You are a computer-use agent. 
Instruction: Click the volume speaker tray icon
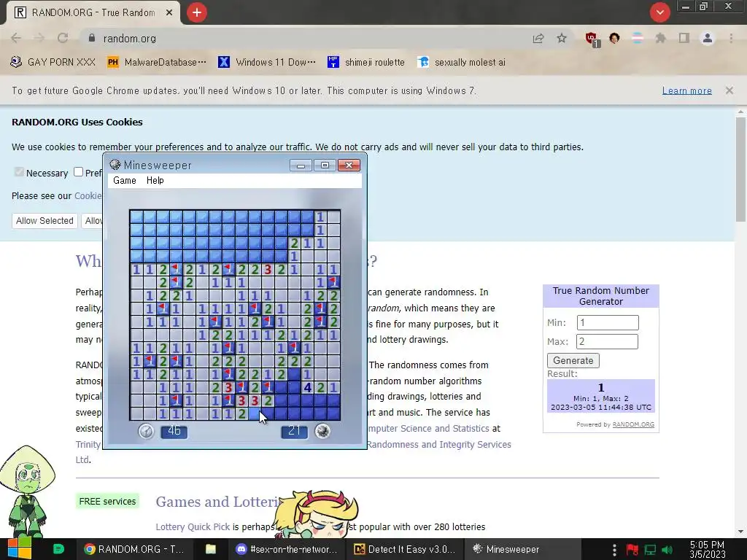[668, 550]
